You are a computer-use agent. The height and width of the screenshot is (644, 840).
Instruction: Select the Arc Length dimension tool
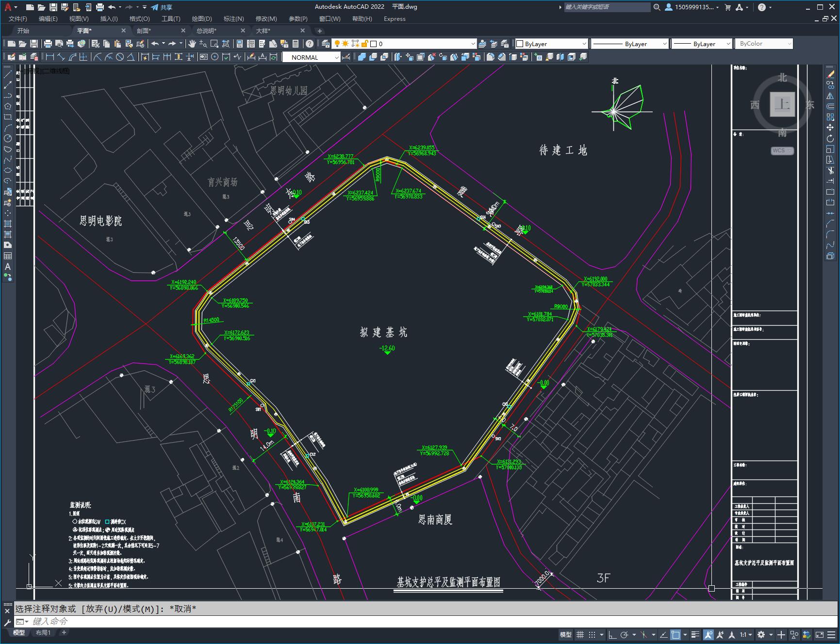[x=72, y=57]
